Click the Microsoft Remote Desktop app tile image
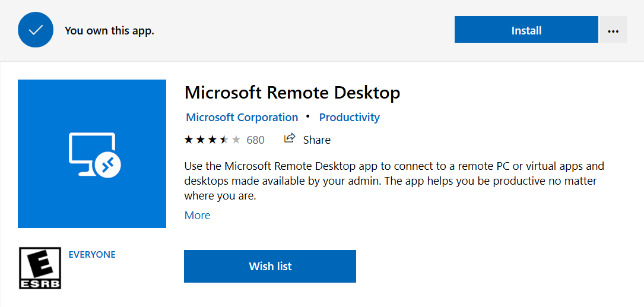Viewport: 644px width, 307px height. point(92,154)
